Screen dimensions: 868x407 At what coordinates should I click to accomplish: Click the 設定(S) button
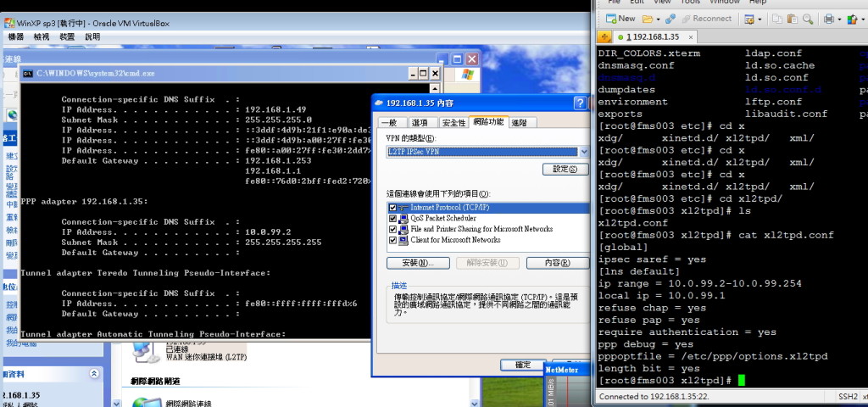565,170
